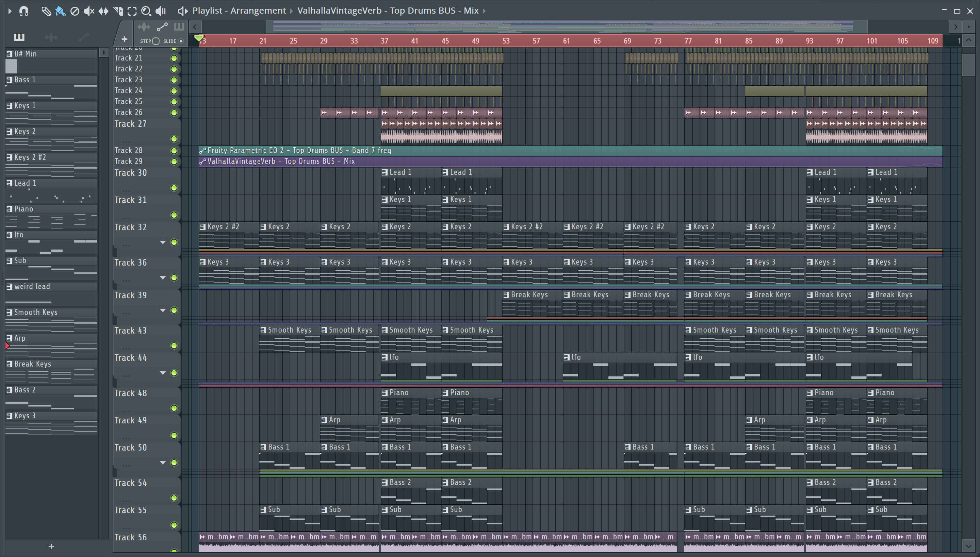Select the Mute tool
The width and height of the screenshot is (980, 557).
tap(89, 11)
